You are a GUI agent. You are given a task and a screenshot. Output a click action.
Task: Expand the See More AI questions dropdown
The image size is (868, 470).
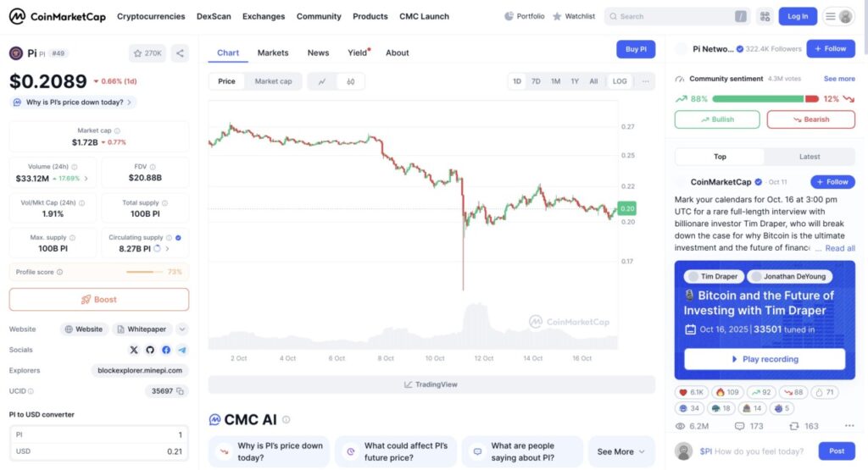tap(621, 452)
